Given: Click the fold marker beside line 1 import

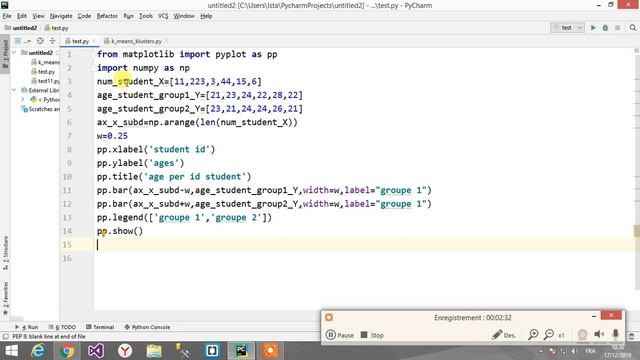Looking at the screenshot, I should [x=93, y=54].
